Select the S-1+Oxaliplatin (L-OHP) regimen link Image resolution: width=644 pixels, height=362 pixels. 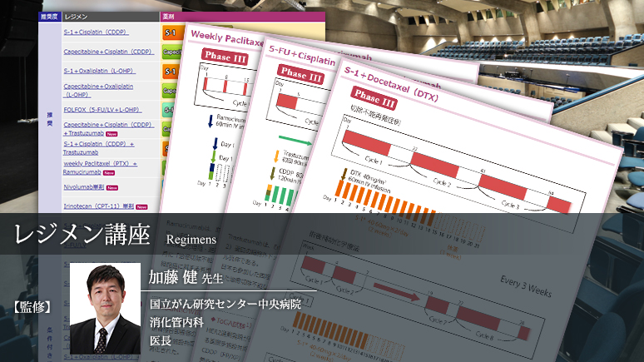click(99, 71)
